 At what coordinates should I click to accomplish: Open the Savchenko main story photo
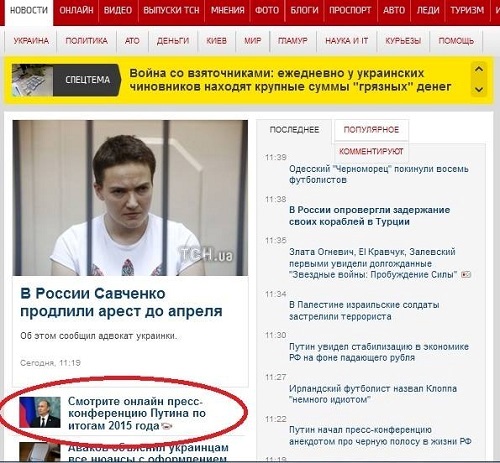tap(130, 198)
